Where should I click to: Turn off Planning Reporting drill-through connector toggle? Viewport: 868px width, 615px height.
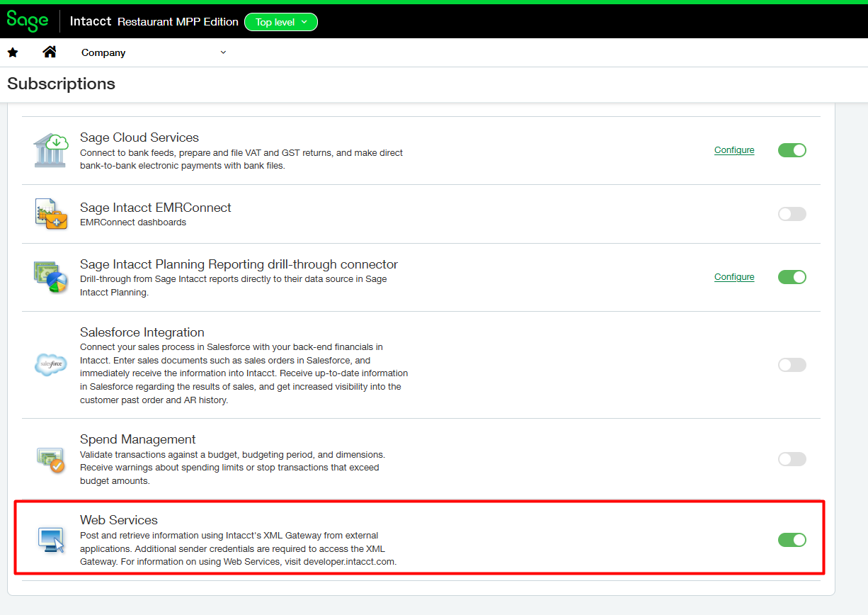pos(792,277)
